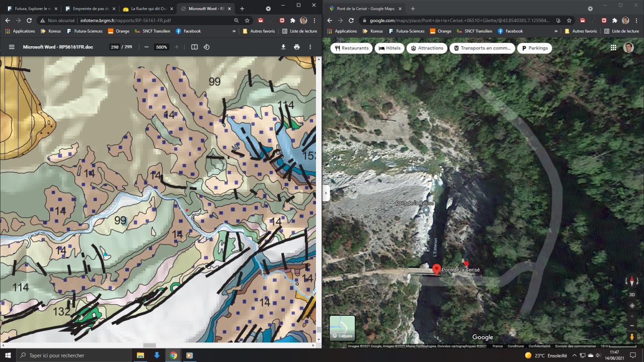Open a new tab in the PDF window
644x362 pixels.
coord(242,9)
